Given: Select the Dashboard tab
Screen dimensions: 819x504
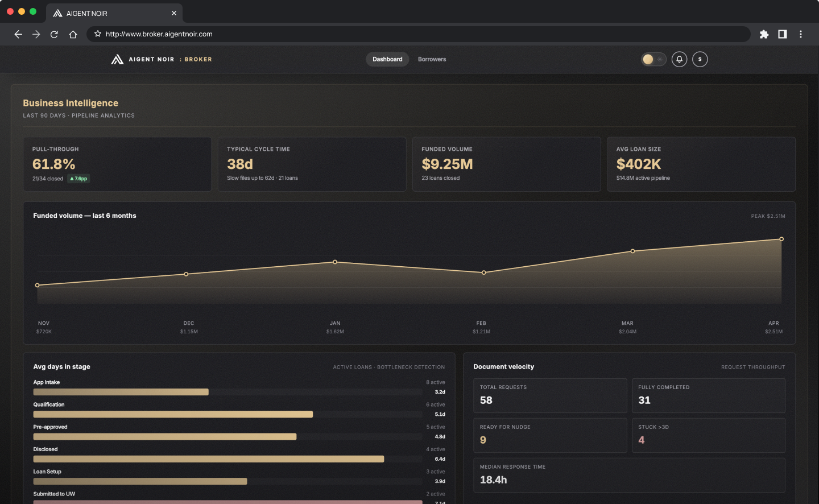Looking at the screenshot, I should [387, 59].
